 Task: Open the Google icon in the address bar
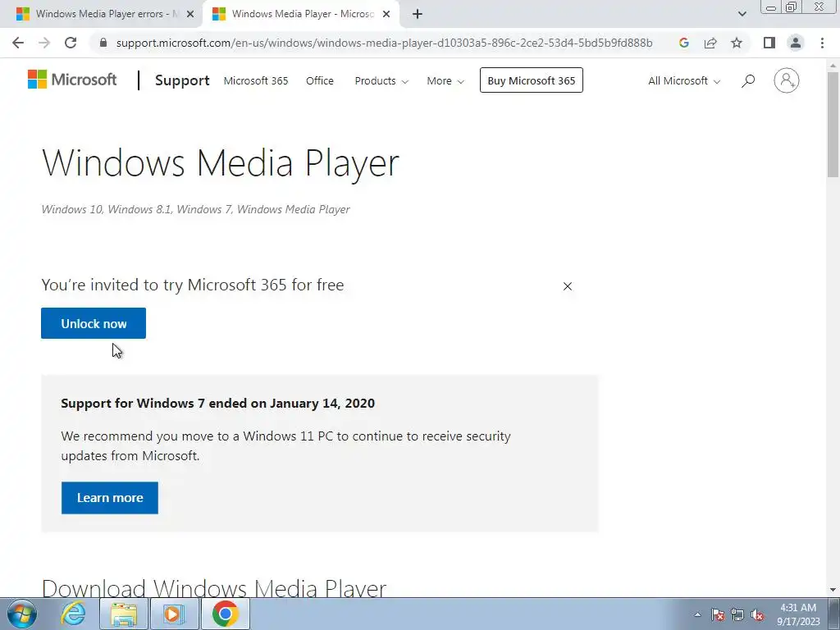tap(683, 43)
